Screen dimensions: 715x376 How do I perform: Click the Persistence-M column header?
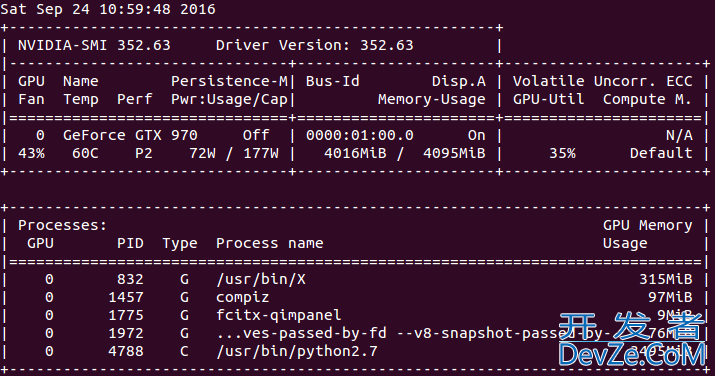point(229,81)
